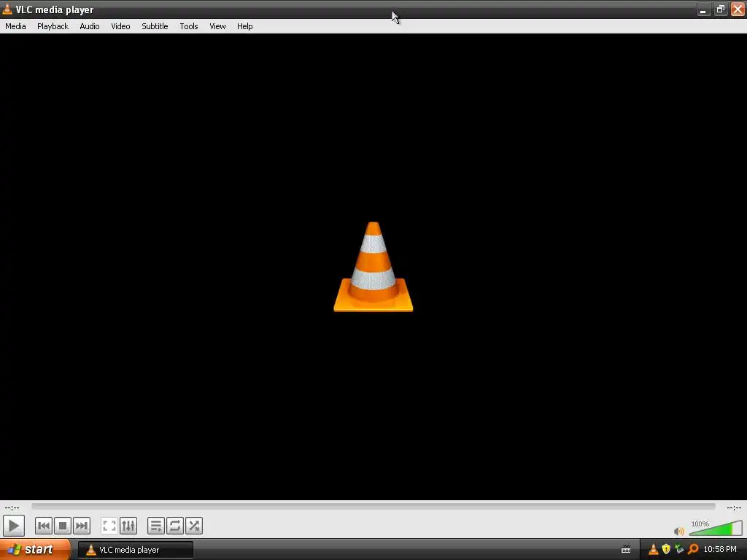Open the Tools menu
Screen dimensions: 747x560
coord(189,26)
